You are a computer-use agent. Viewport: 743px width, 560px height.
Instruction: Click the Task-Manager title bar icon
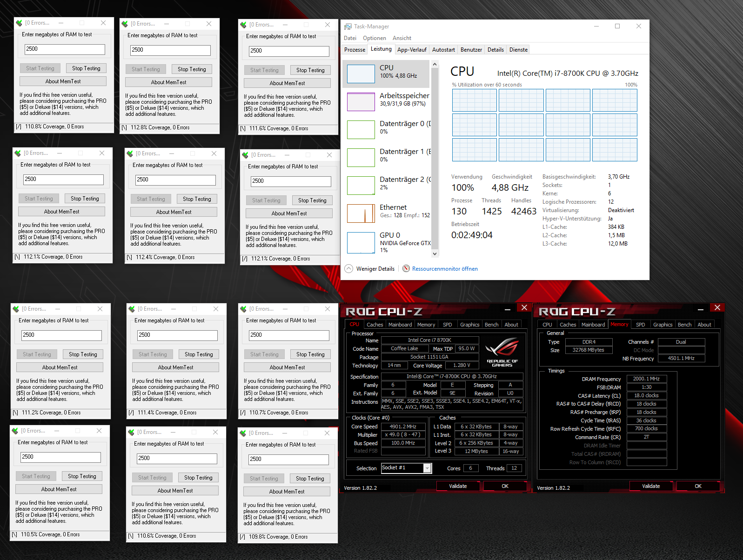[348, 27]
